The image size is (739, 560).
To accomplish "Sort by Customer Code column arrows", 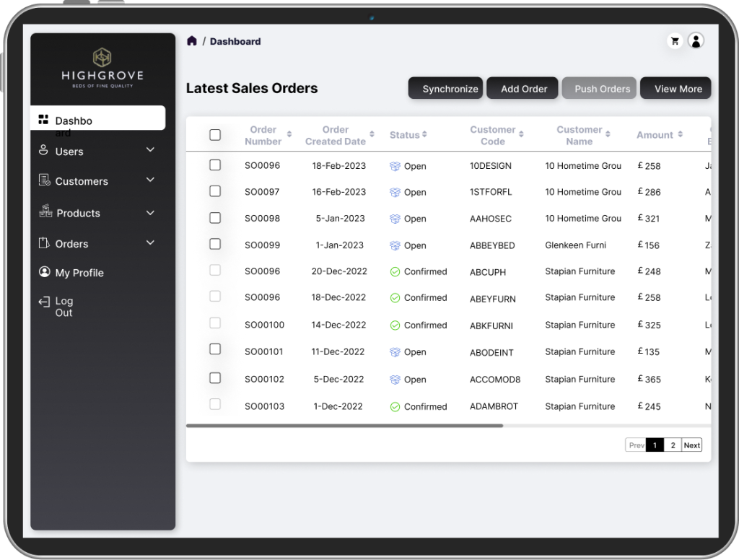I will click(x=521, y=134).
